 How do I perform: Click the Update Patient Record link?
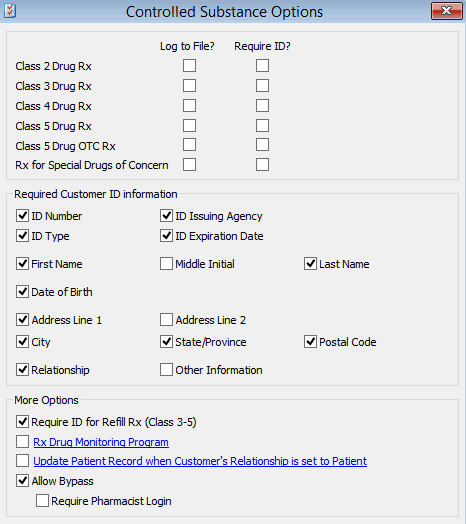pos(200,461)
